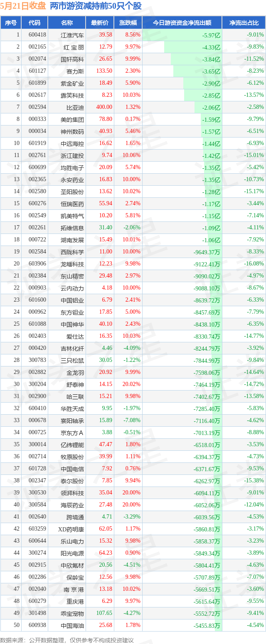The image size is (266, 644).
Task: Click the -4.09% change for 吉林化纤
Action: pyautogui.click(x=132, y=348)
